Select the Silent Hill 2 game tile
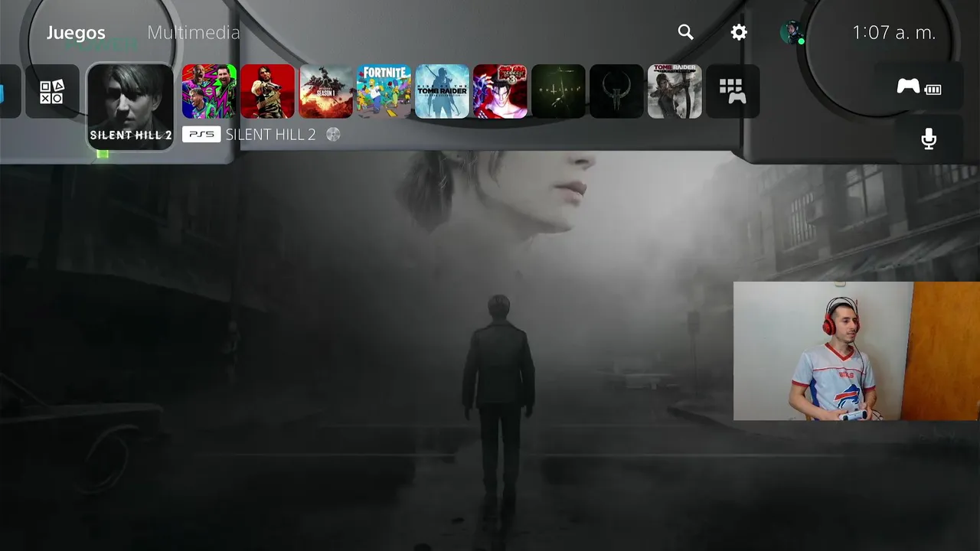The height and width of the screenshot is (551, 980). coord(131,106)
